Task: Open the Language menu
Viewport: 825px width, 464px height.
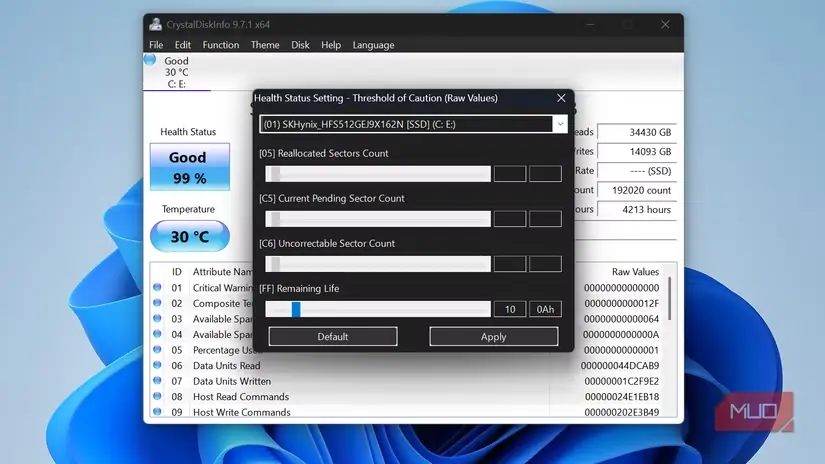Action: click(373, 45)
